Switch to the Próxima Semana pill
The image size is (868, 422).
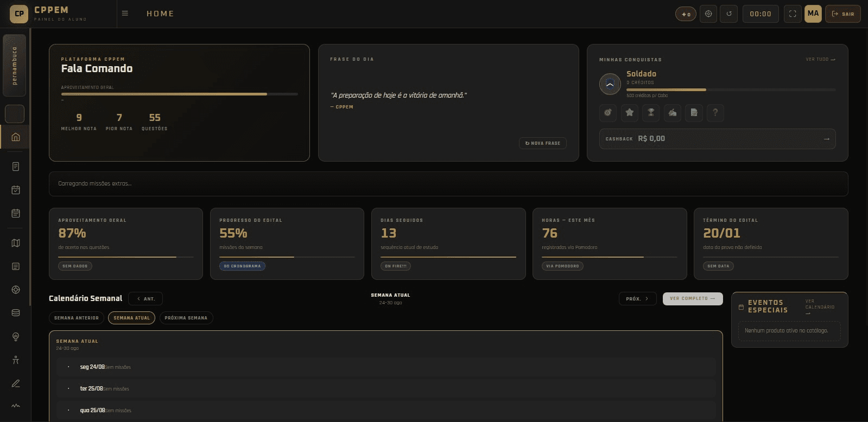[186, 318]
